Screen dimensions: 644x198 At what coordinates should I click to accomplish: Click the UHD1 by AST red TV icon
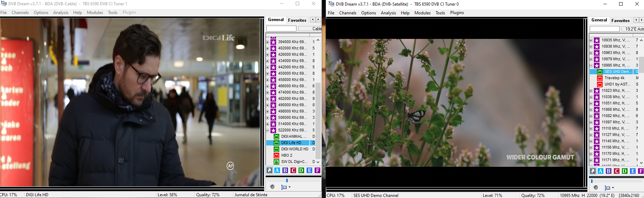point(600,84)
